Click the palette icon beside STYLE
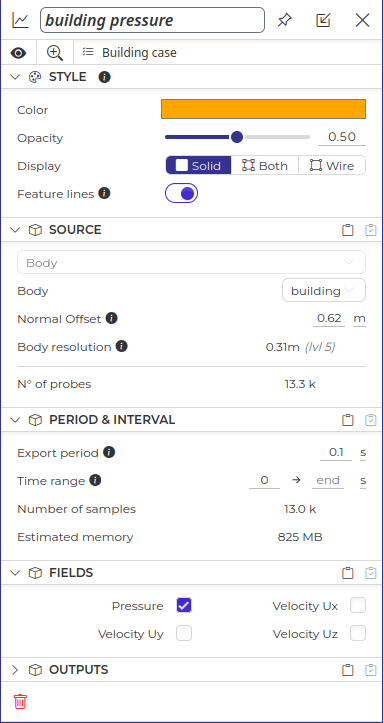Image resolution: width=384 pixels, height=723 pixels. [x=35, y=77]
